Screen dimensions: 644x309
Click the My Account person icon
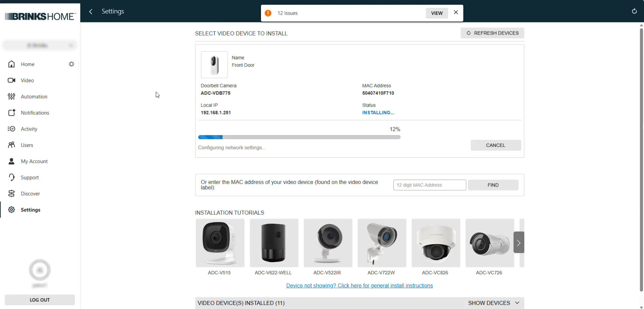11,161
